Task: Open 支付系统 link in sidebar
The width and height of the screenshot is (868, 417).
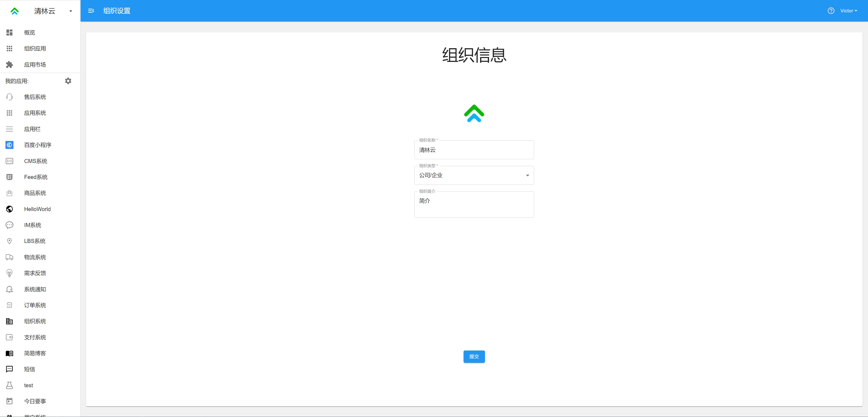Action: click(40, 337)
